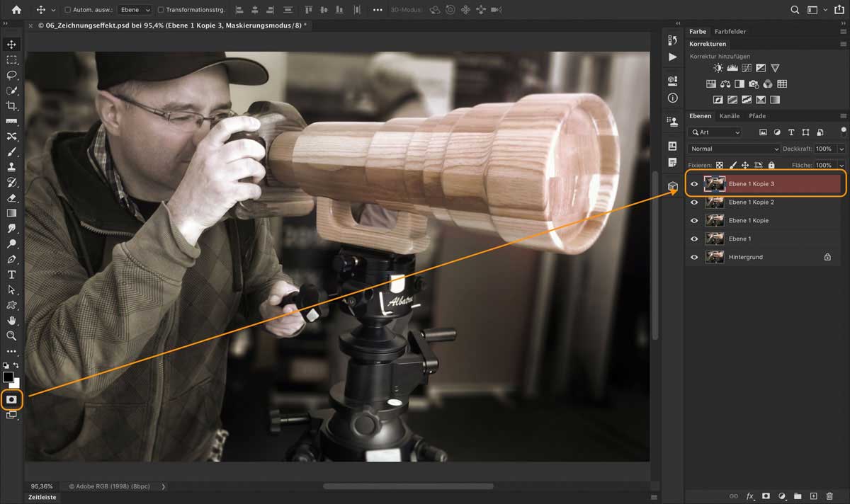Hide the Ebene 1 Kopie 2 layer

click(x=694, y=202)
